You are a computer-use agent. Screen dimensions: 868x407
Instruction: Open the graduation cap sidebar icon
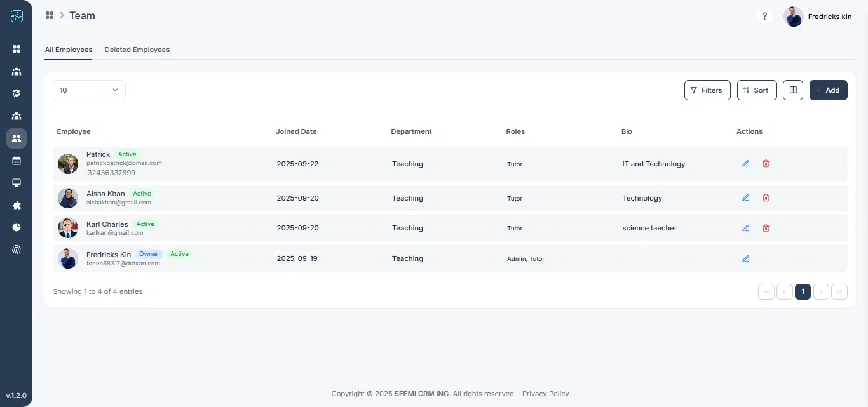click(x=17, y=93)
